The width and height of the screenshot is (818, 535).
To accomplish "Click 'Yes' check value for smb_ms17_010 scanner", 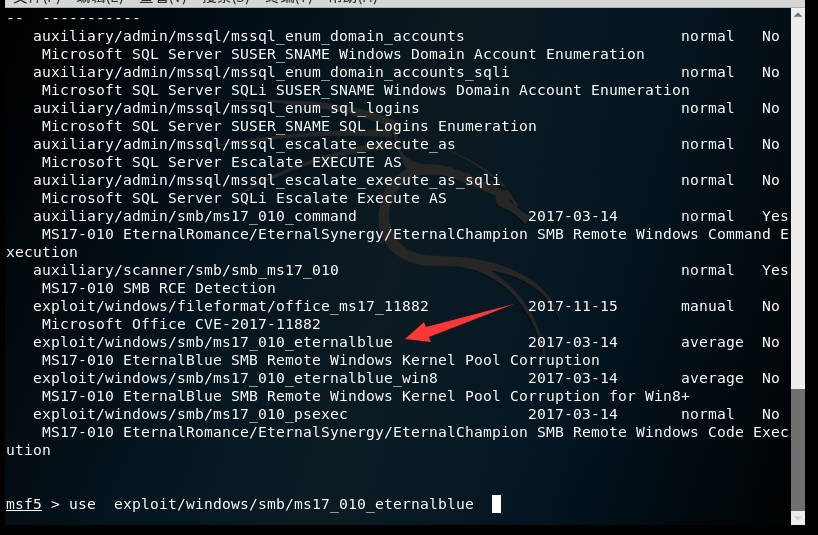I will (x=774, y=270).
